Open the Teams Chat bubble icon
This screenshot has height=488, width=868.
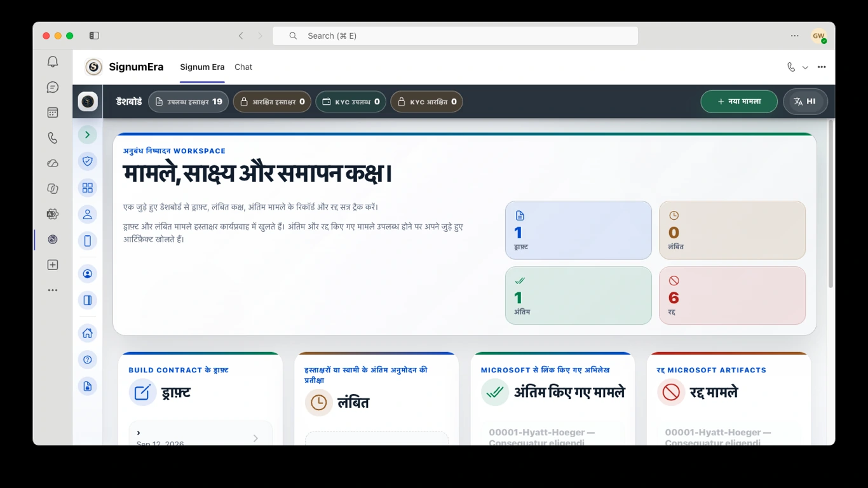53,87
